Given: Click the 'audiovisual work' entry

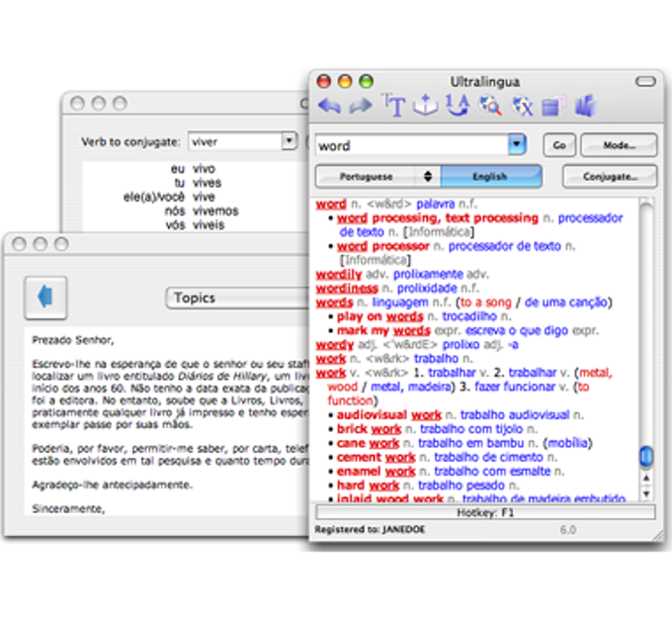Looking at the screenshot, I should point(388,415).
